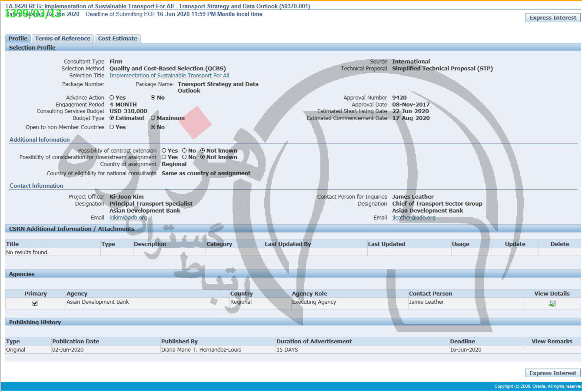
Task: Open the Cost Estimate tab
Action: tap(117, 39)
